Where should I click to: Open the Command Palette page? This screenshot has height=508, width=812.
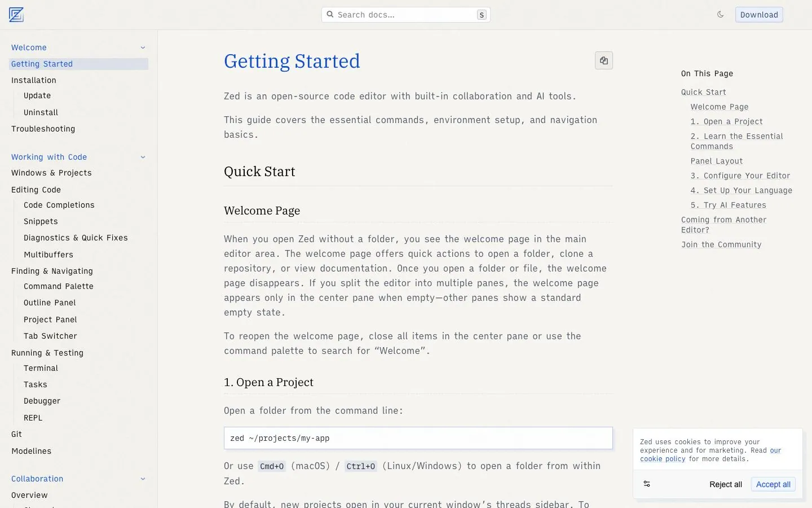click(59, 286)
